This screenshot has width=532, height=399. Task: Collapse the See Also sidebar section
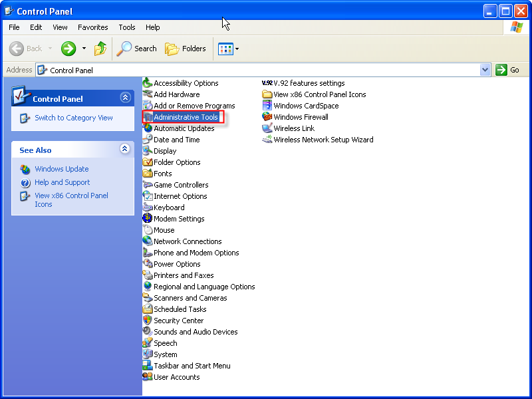click(x=125, y=150)
